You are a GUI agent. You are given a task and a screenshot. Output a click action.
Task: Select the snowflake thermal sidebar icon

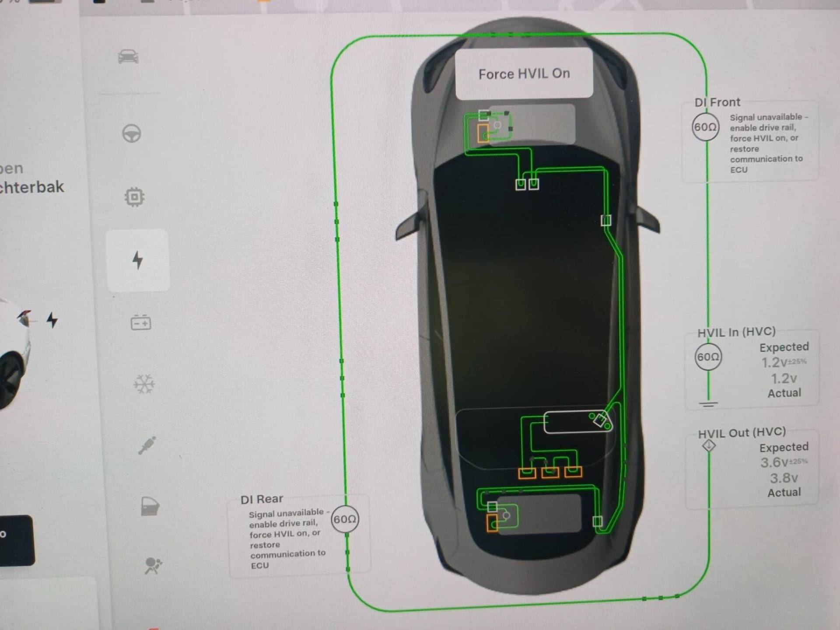144,384
